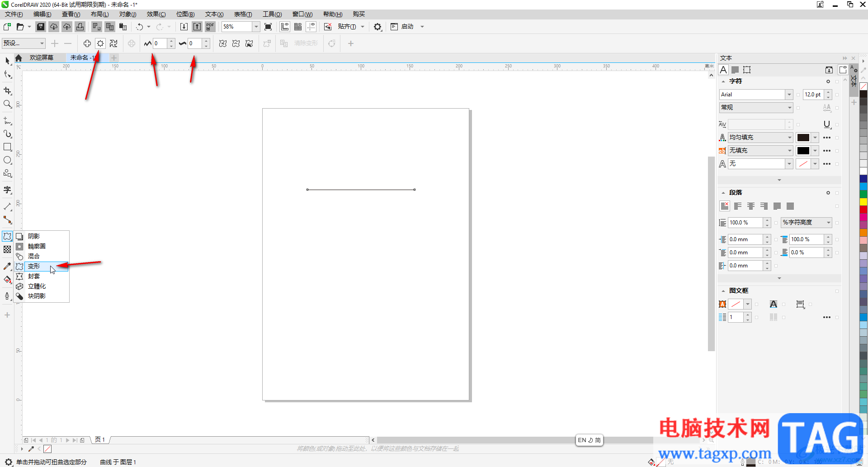
Task: Select the Text tool (字)
Action: click(7, 190)
